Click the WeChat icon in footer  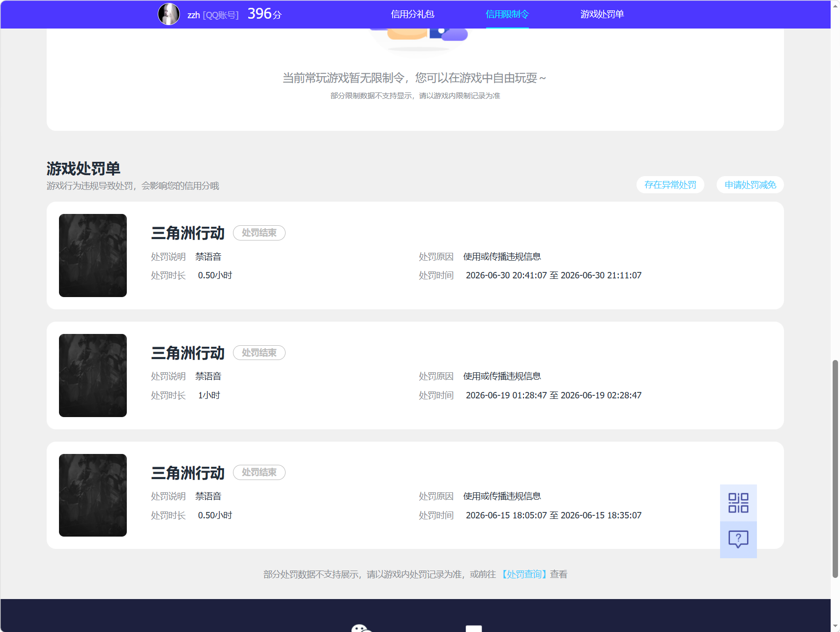click(x=361, y=628)
